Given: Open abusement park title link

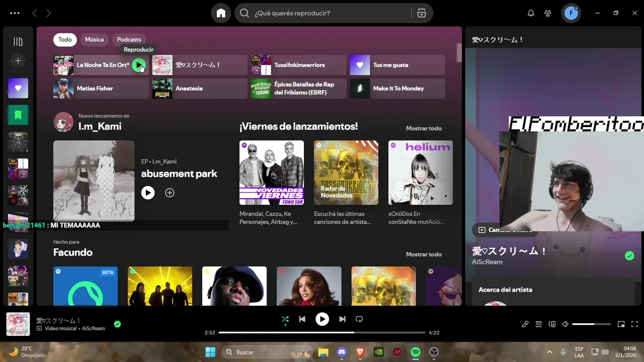Looking at the screenshot, I should point(179,173).
